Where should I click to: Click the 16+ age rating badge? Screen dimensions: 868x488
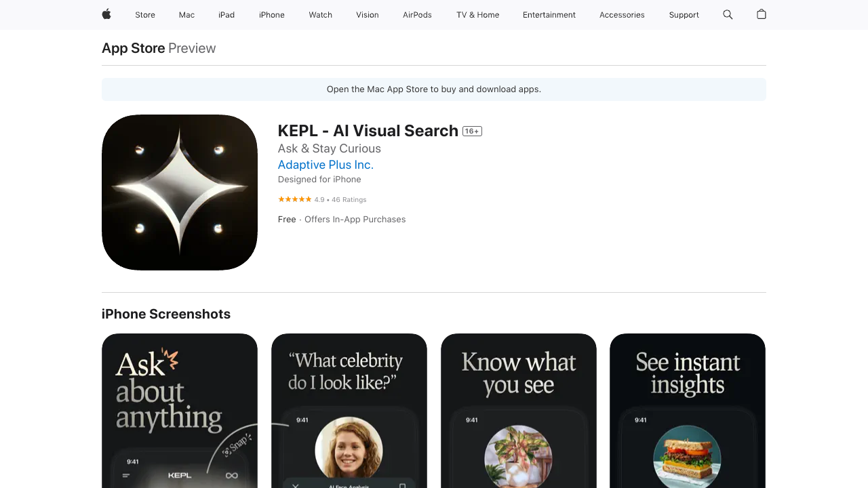coord(472,131)
